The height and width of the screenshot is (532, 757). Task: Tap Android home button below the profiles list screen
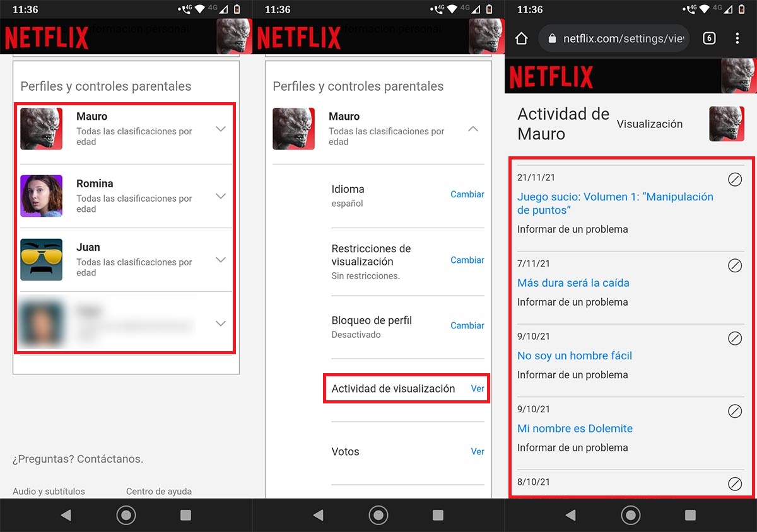(x=126, y=515)
